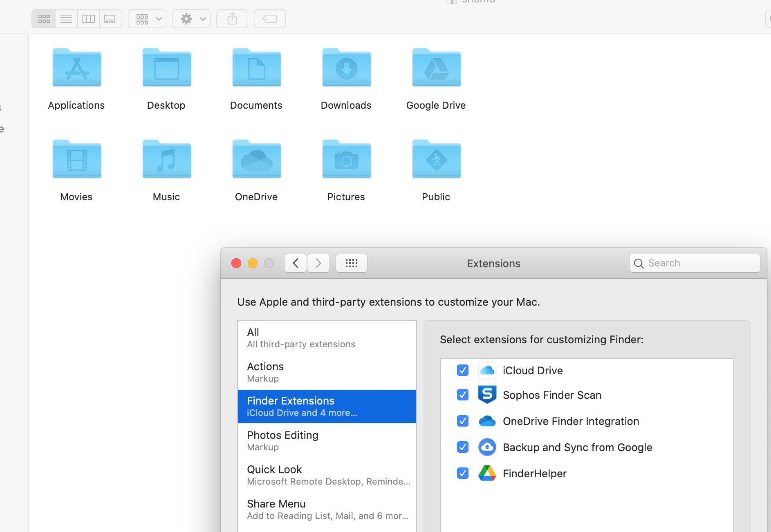Switch Finder to list view

66,19
